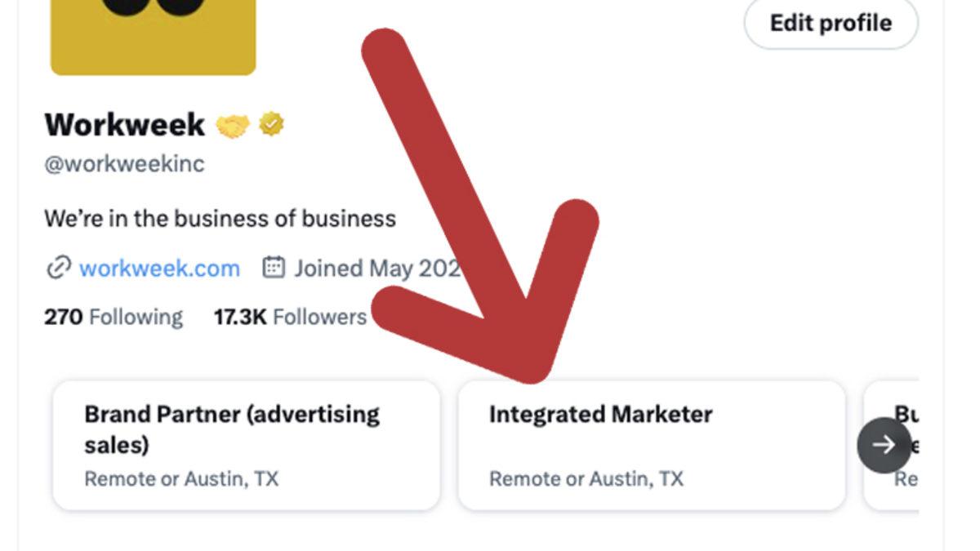Click the chain link icon
The width and height of the screenshot is (980, 551).
point(57,268)
